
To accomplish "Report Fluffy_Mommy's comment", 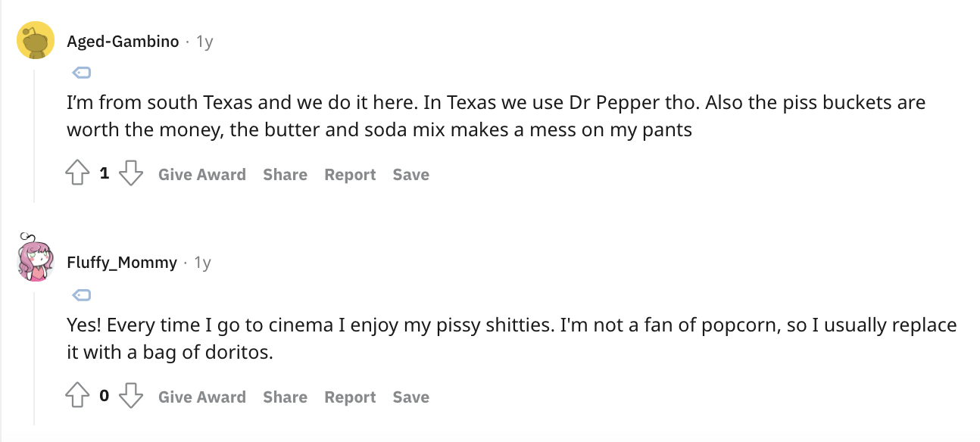I will point(350,397).
